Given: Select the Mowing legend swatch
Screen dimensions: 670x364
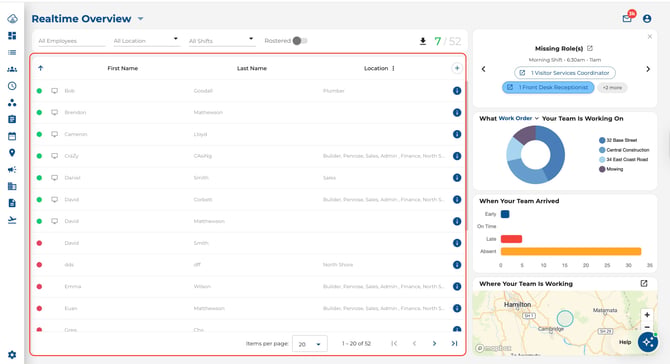Looking at the screenshot, I should (602, 169).
